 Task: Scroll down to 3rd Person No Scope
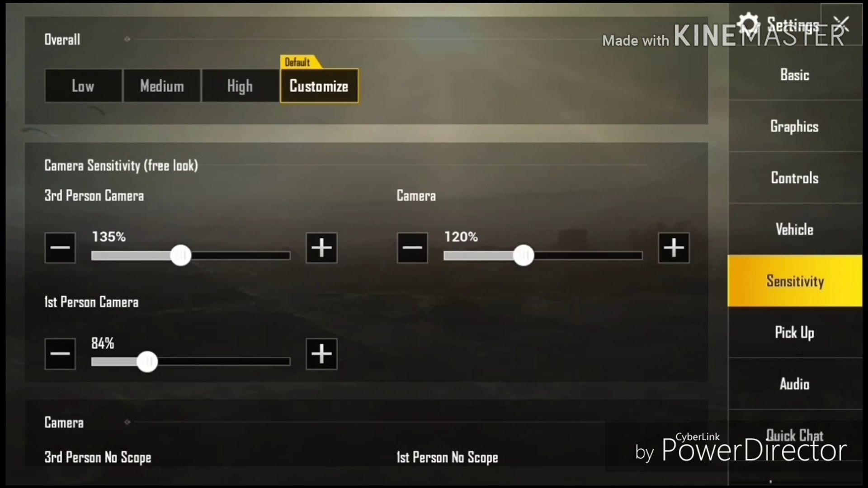[97, 457]
